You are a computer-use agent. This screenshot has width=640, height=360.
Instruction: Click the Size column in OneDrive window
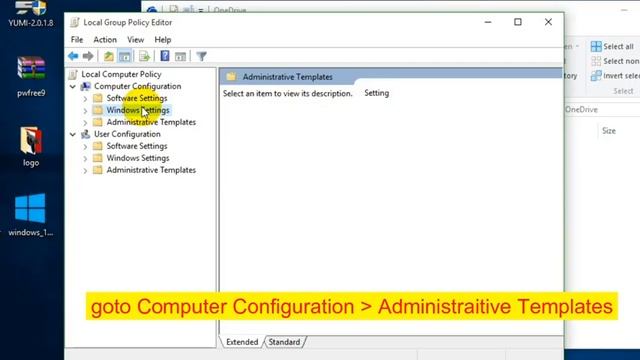pos(609,131)
